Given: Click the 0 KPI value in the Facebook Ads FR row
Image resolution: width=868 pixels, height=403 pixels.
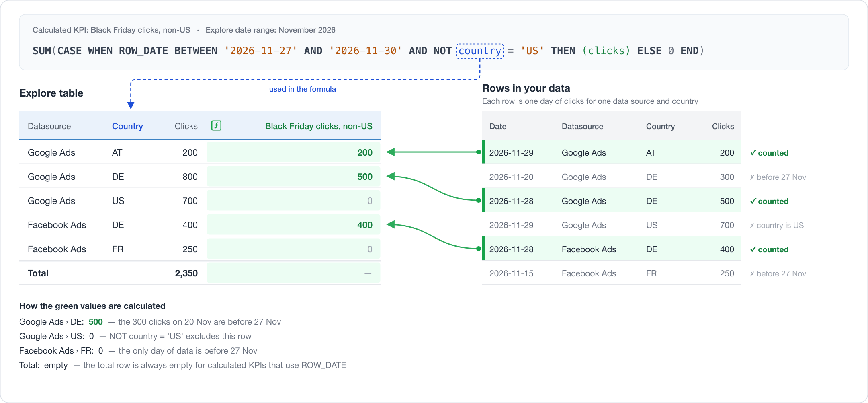Looking at the screenshot, I should point(370,249).
